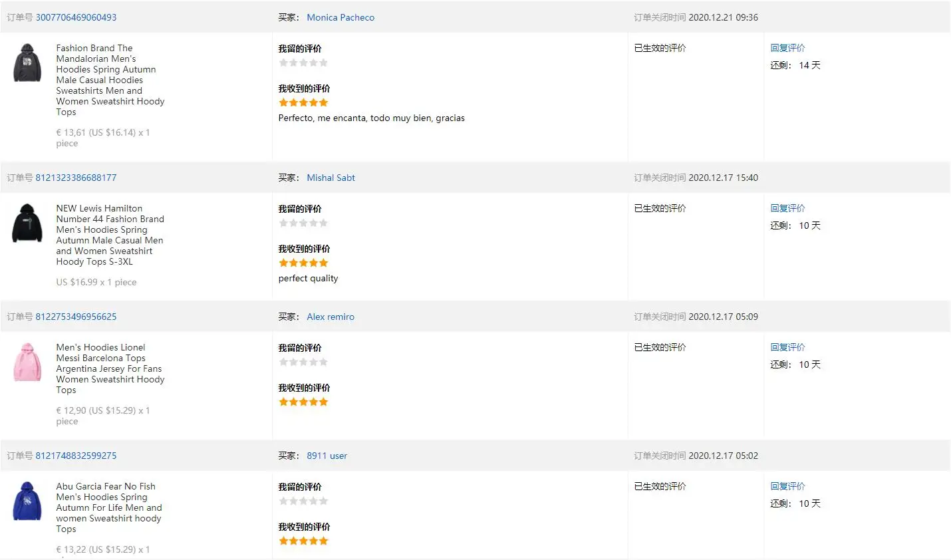Click 回复评价 for Monica Pacheco's order
The width and height of the screenshot is (951, 560).
click(787, 48)
